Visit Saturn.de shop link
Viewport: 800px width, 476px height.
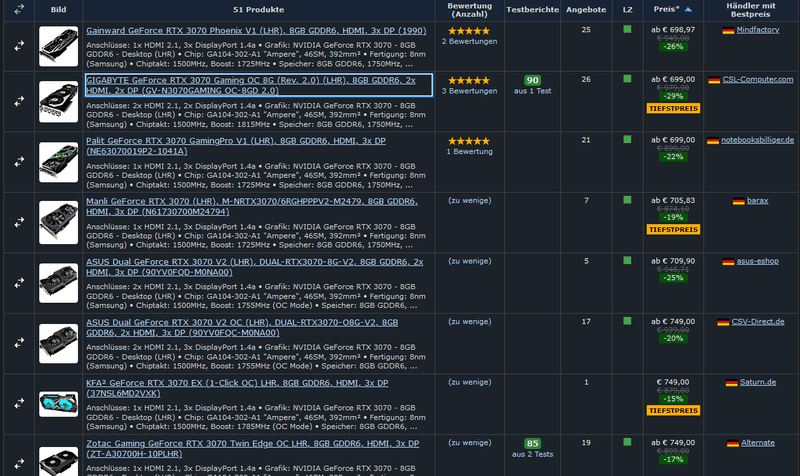click(x=758, y=382)
